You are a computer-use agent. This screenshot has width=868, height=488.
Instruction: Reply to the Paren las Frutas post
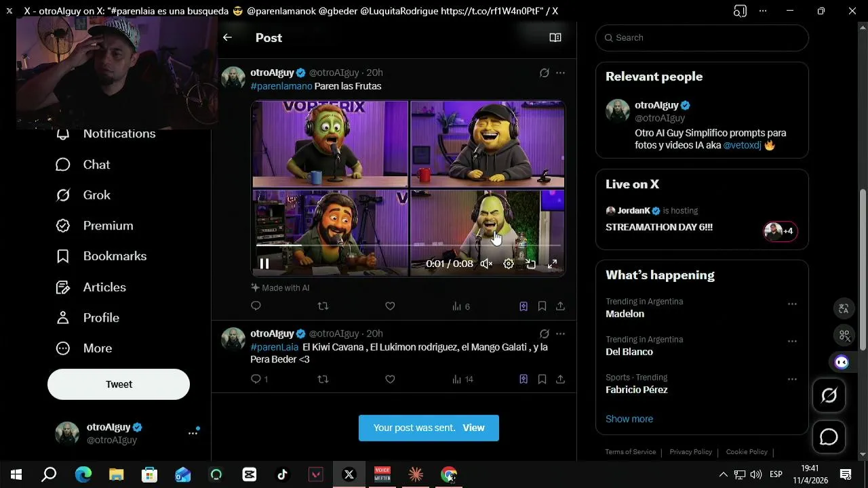256,306
